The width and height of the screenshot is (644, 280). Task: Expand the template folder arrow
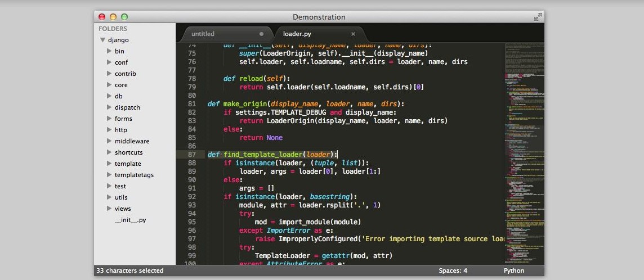tap(109, 164)
